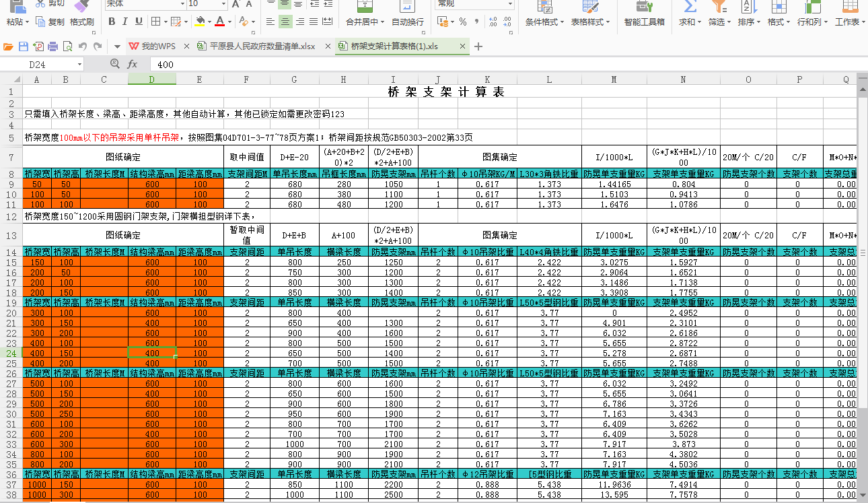The height and width of the screenshot is (503, 868).
Task: Align text right
Action: 300,22
